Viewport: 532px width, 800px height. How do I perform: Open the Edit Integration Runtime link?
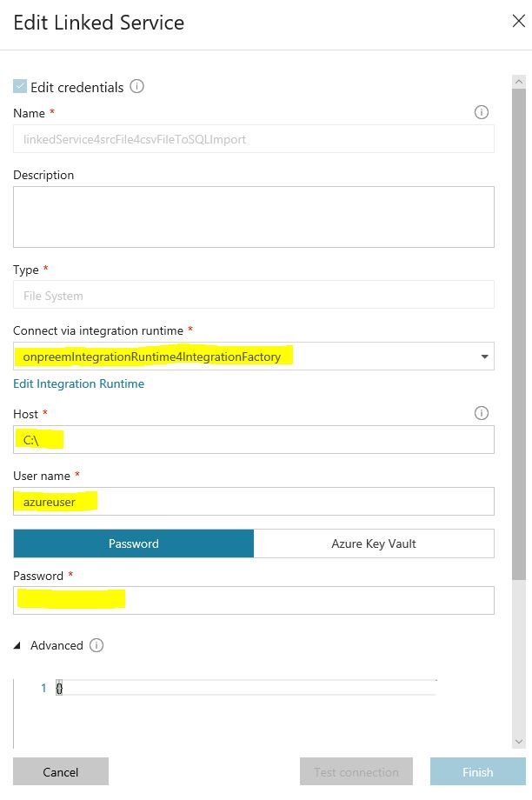pos(78,383)
